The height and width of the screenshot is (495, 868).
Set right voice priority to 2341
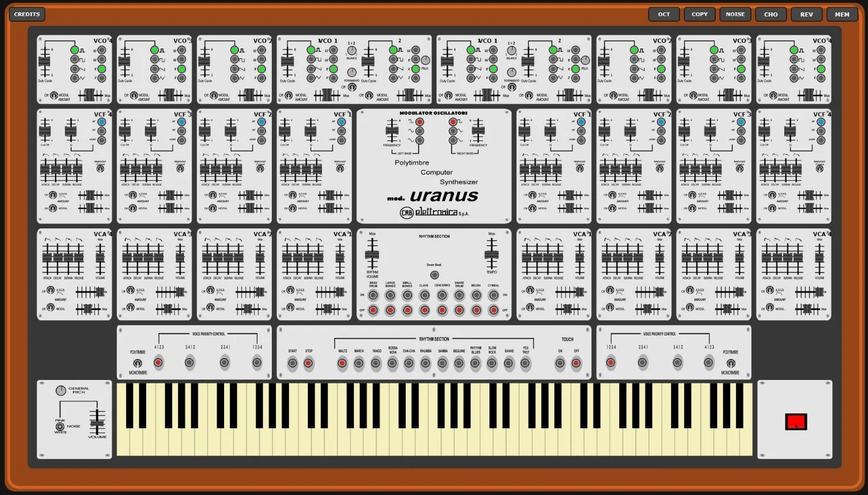pyautogui.click(x=642, y=363)
